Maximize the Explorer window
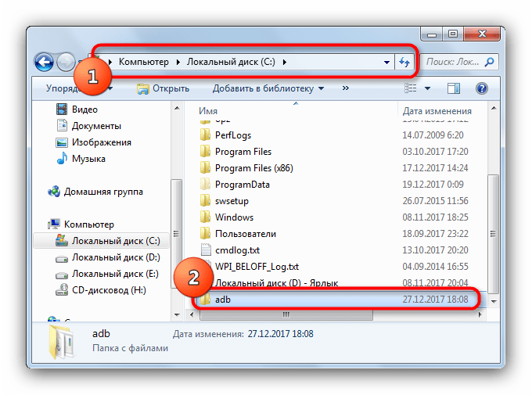 click(x=453, y=34)
